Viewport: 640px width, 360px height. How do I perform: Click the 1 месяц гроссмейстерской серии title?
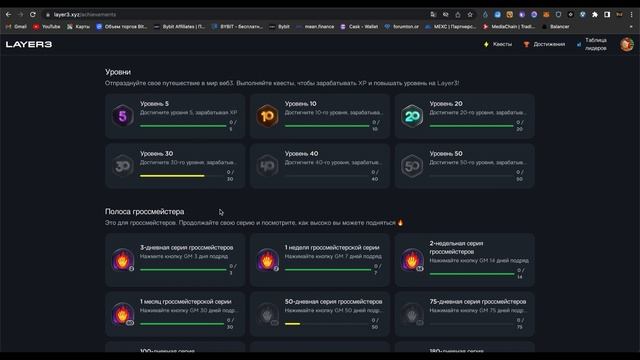pyautogui.click(x=186, y=301)
